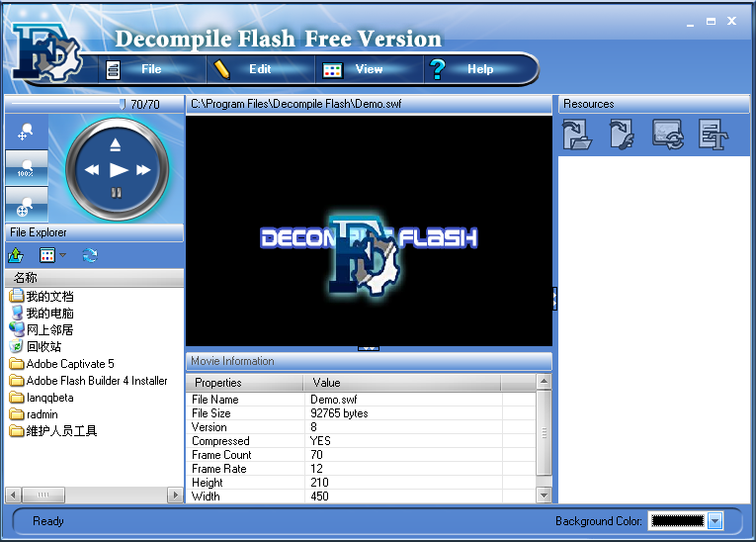Collapse the Movie Information panel splitter
The width and height of the screenshot is (756, 542).
click(x=369, y=348)
